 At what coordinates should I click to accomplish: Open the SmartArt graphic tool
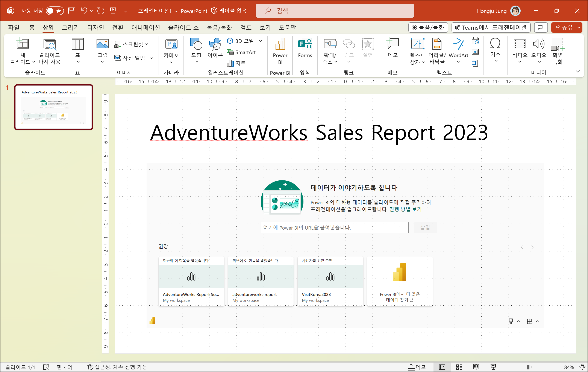click(241, 52)
